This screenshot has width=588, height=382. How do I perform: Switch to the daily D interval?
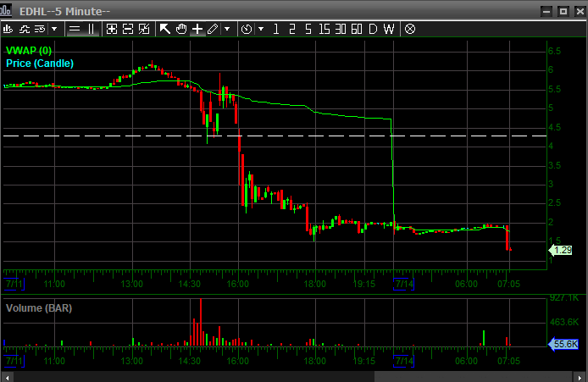373,29
